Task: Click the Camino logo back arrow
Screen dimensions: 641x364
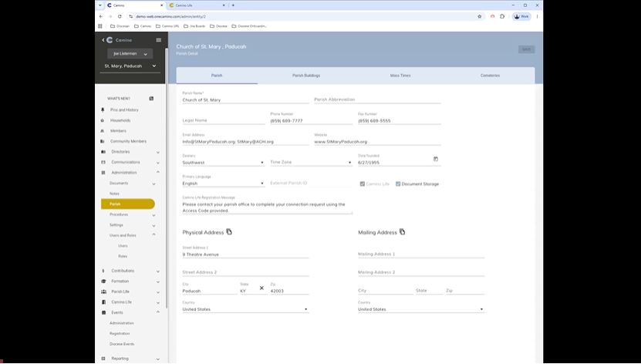Action: 103,40
